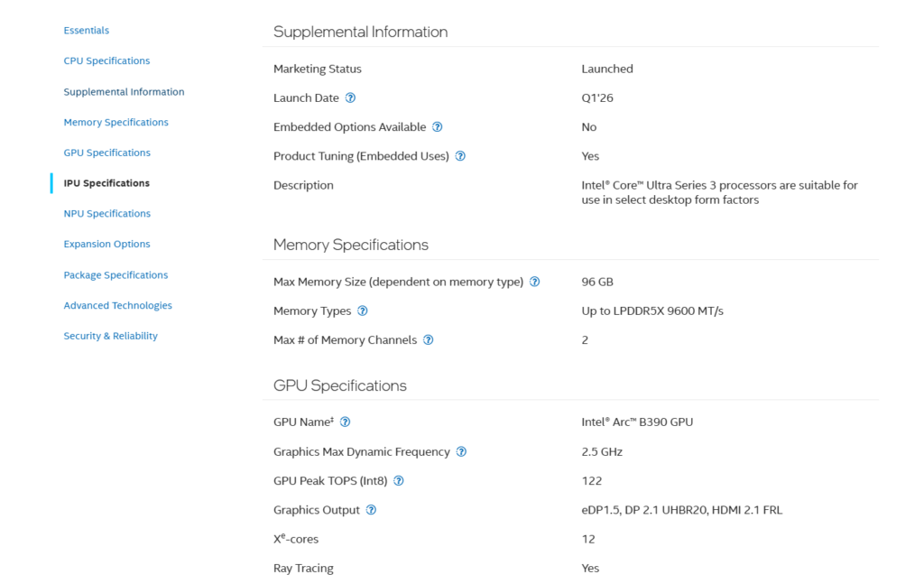The width and height of the screenshot is (924, 584).
Task: Click the Graphics Output question mark icon
Action: tap(371, 510)
